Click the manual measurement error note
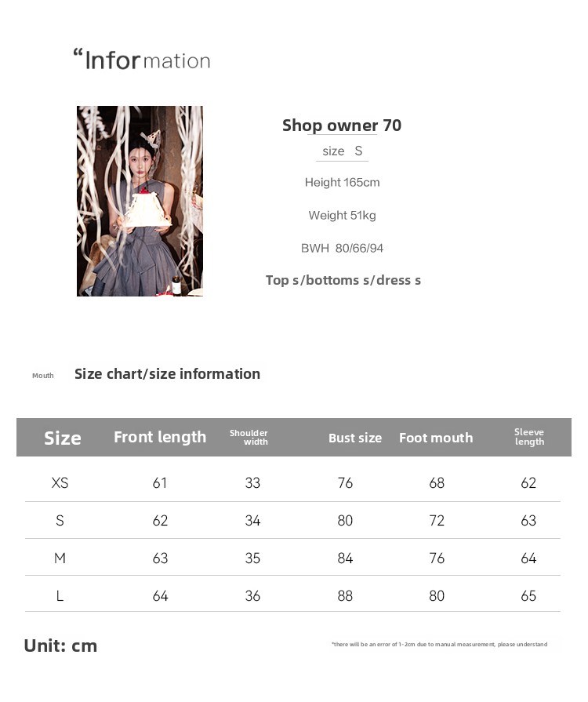The image size is (588, 702). tap(439, 645)
